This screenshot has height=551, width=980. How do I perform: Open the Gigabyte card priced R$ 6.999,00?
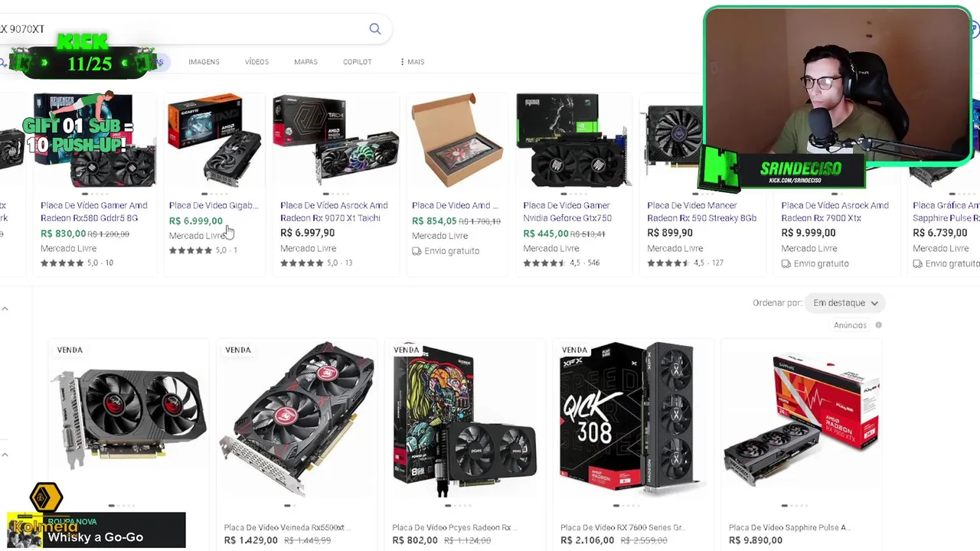pyautogui.click(x=214, y=205)
